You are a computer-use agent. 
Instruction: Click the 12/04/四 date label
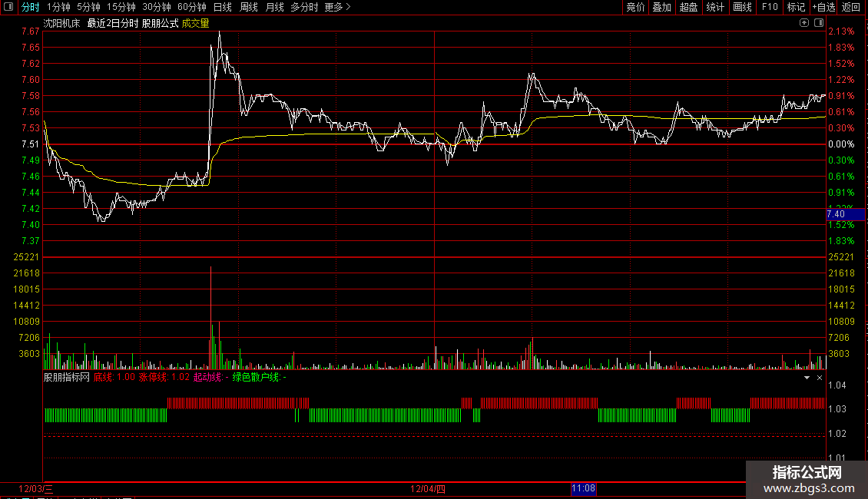pyautogui.click(x=428, y=489)
